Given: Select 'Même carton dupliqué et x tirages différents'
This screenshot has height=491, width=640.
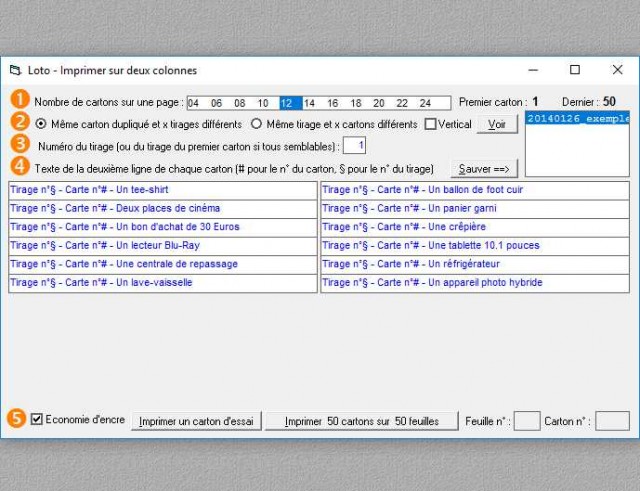Looking at the screenshot, I should click(x=41, y=125).
